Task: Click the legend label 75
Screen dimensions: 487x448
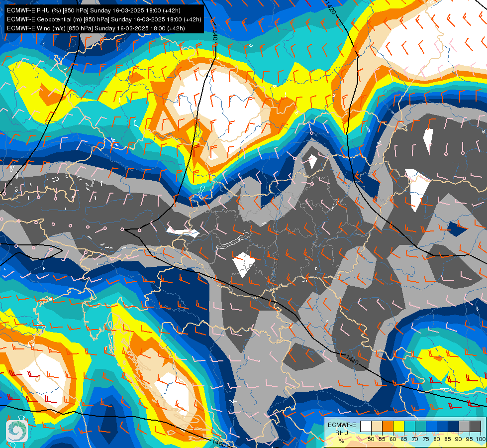Action: click(x=426, y=439)
